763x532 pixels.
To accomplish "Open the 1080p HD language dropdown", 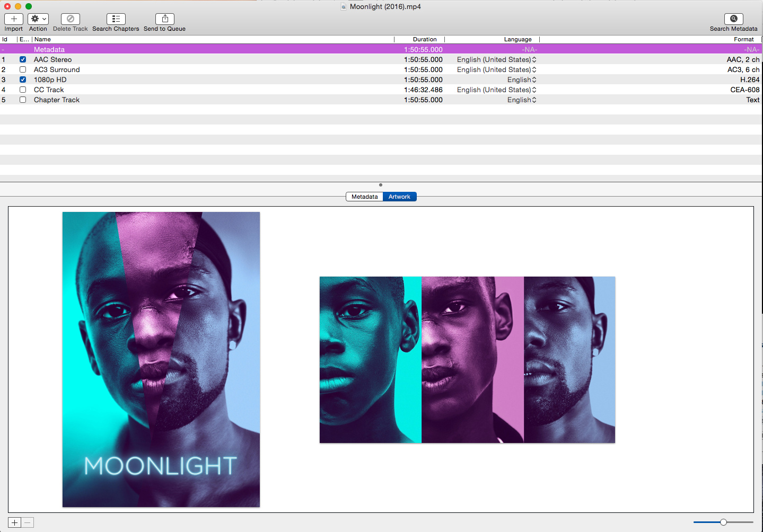I will click(522, 80).
